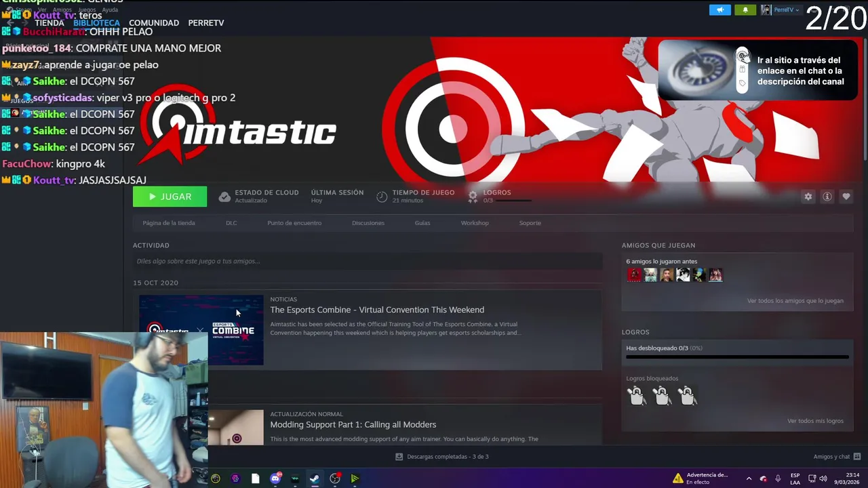Open the COMUNIDAD menu
868x488 pixels.
[154, 23]
